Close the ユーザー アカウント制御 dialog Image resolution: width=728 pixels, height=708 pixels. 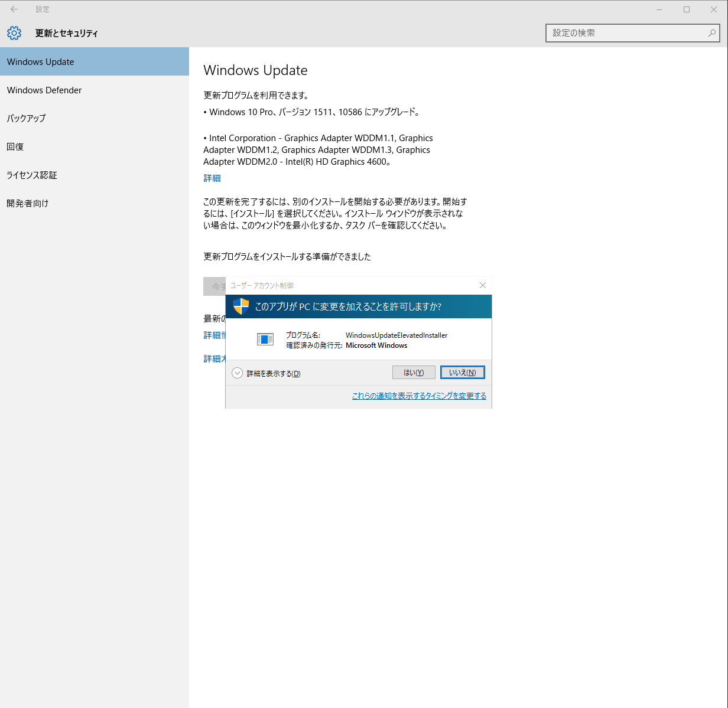[483, 285]
